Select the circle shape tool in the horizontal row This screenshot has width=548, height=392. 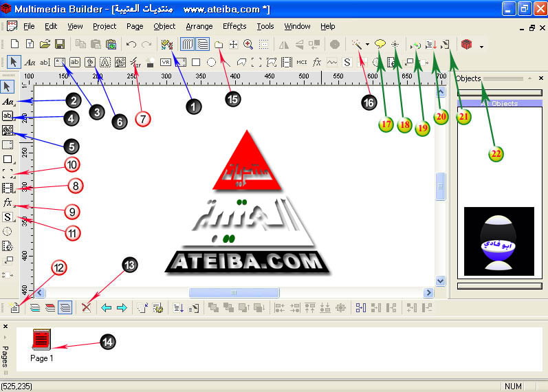pos(211,63)
